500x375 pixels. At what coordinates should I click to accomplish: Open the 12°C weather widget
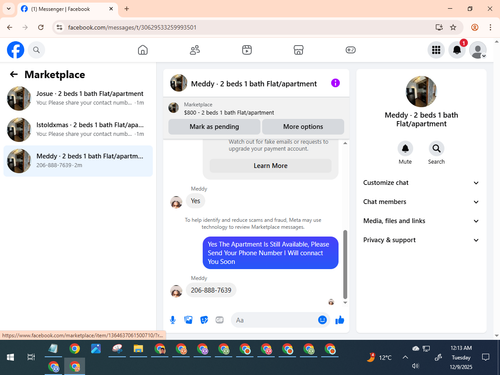(379, 357)
